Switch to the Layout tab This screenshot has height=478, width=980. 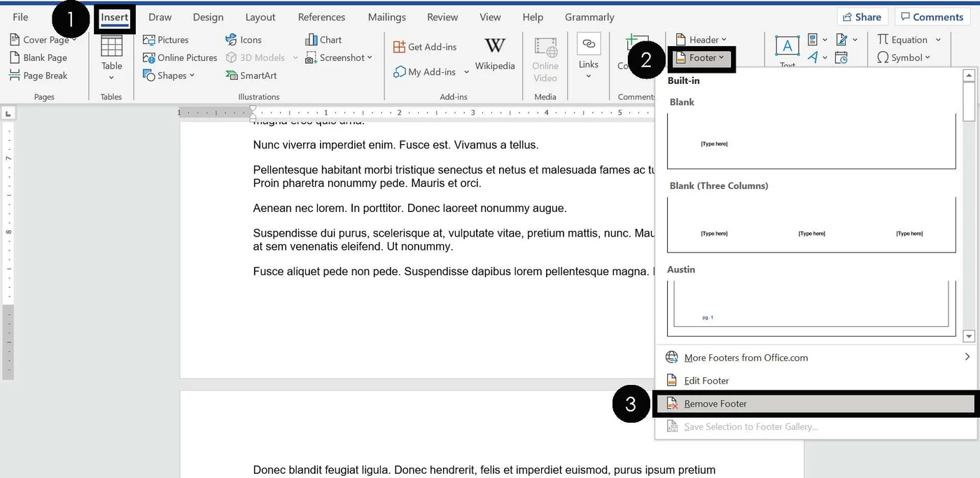[260, 17]
